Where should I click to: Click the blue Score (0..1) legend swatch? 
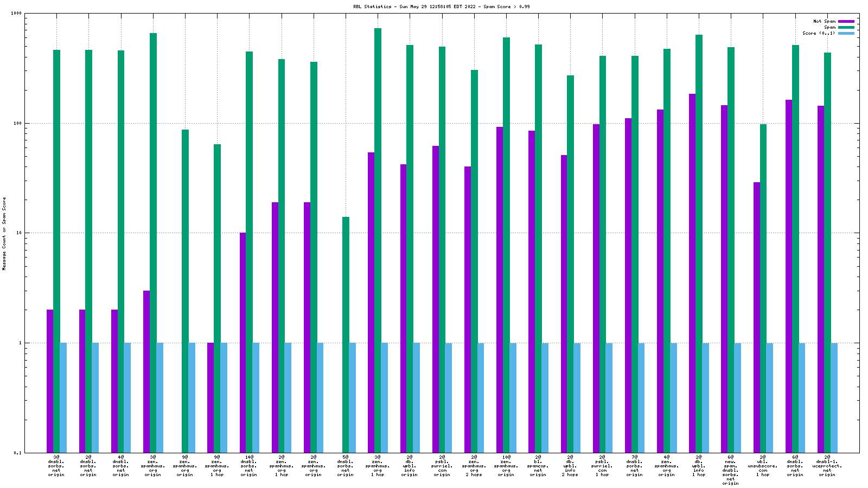point(846,34)
